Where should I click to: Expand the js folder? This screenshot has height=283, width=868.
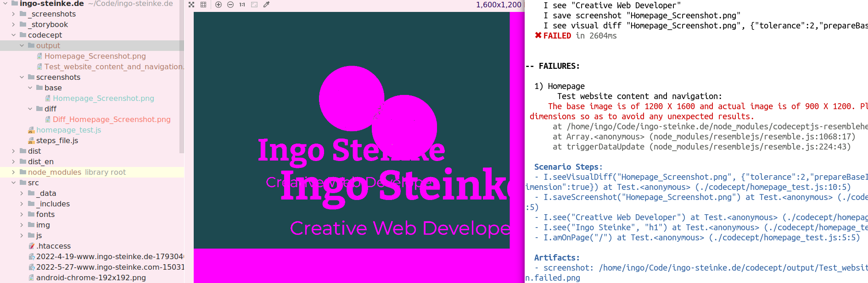point(22,235)
